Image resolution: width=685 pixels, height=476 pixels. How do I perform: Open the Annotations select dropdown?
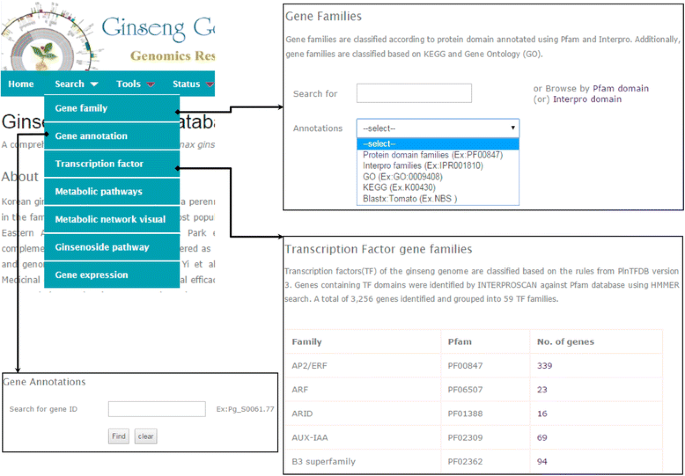[438, 128]
